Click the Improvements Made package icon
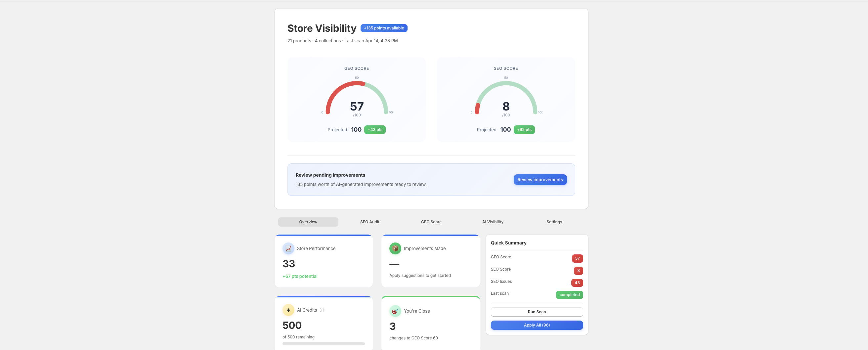This screenshot has height=350, width=868. (395, 248)
